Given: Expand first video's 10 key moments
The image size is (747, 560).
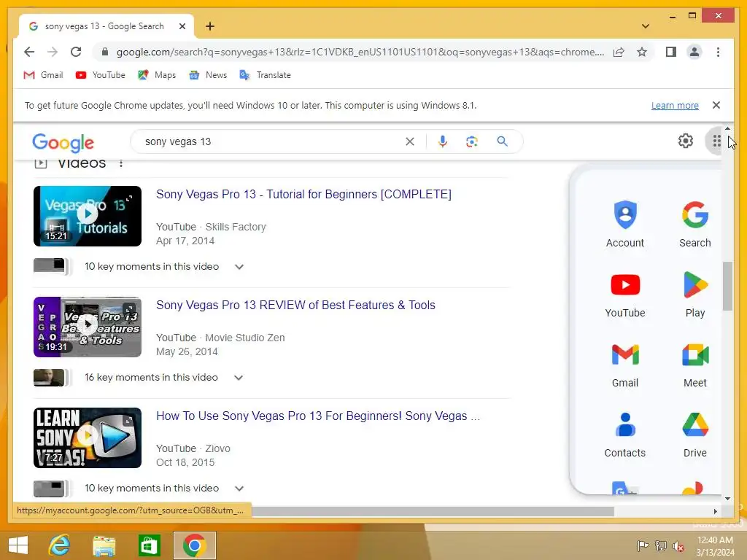Looking at the screenshot, I should tap(239, 267).
